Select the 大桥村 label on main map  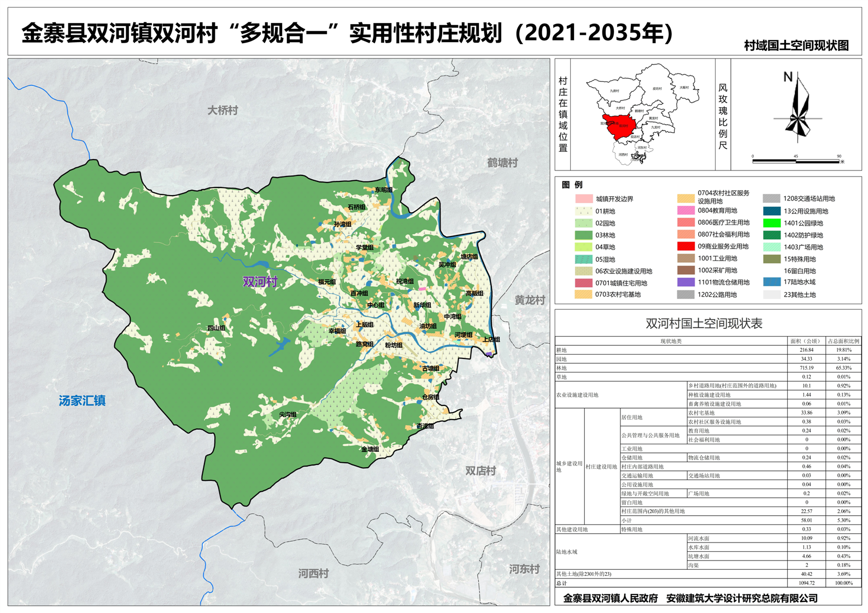tap(222, 110)
